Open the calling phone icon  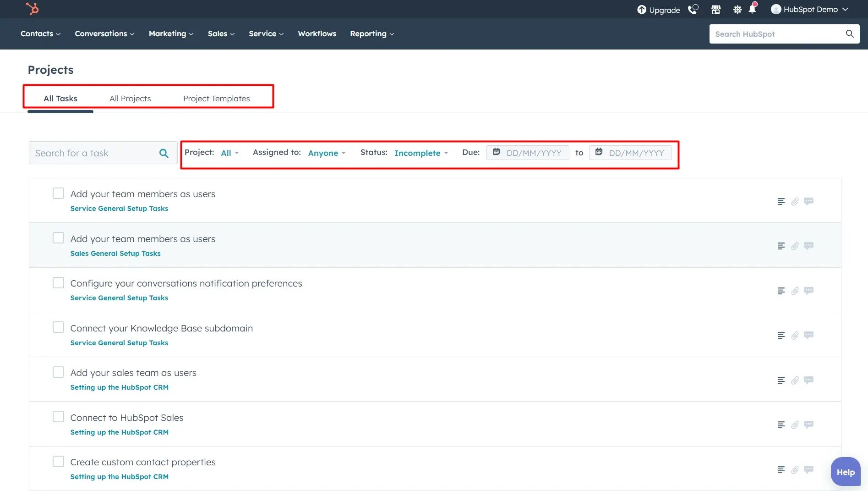coord(693,9)
